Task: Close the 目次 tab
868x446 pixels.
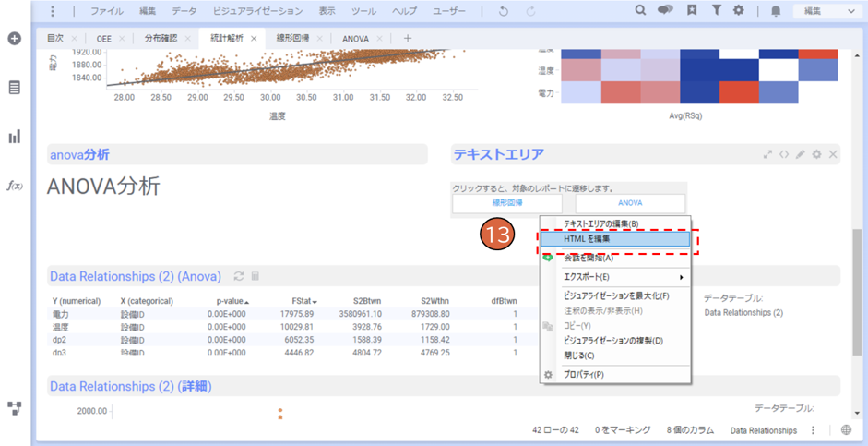Action: click(x=74, y=39)
